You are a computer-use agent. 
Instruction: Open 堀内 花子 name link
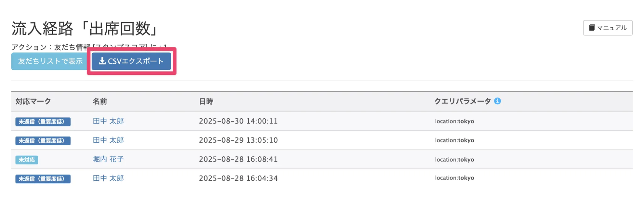(x=108, y=159)
